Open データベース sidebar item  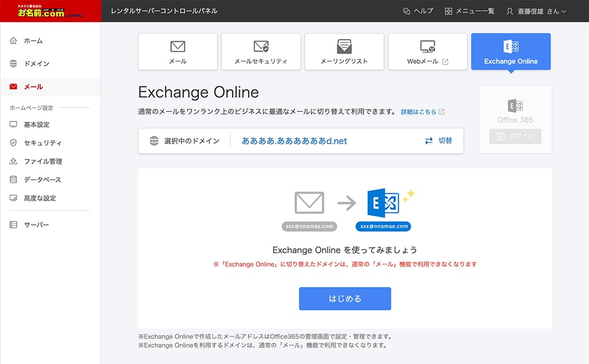(42, 180)
